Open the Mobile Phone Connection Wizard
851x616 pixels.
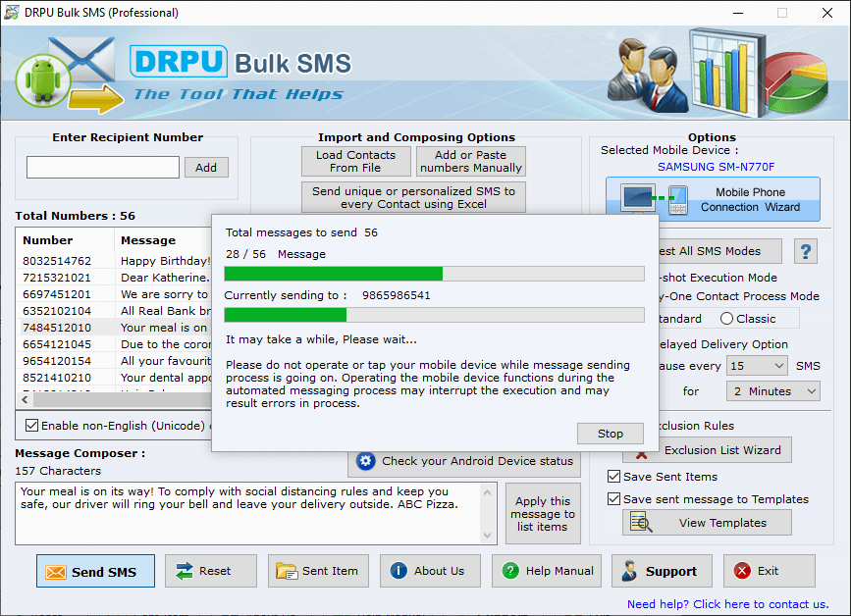(x=713, y=199)
